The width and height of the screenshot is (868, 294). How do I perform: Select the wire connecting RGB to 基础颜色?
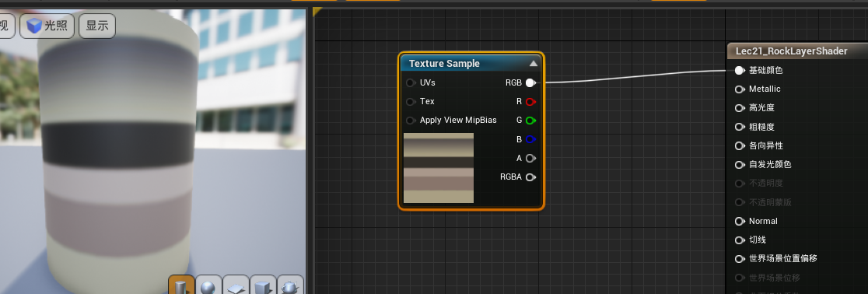[636, 77]
